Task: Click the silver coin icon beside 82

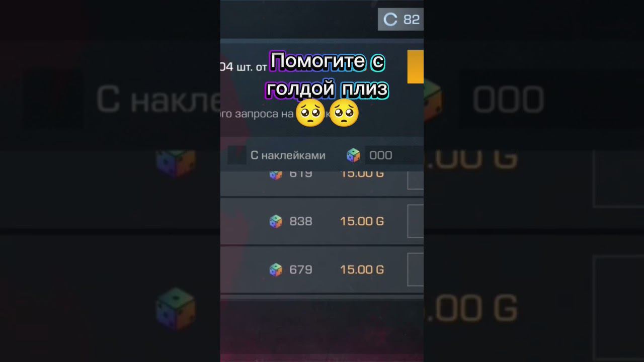Action: click(390, 20)
